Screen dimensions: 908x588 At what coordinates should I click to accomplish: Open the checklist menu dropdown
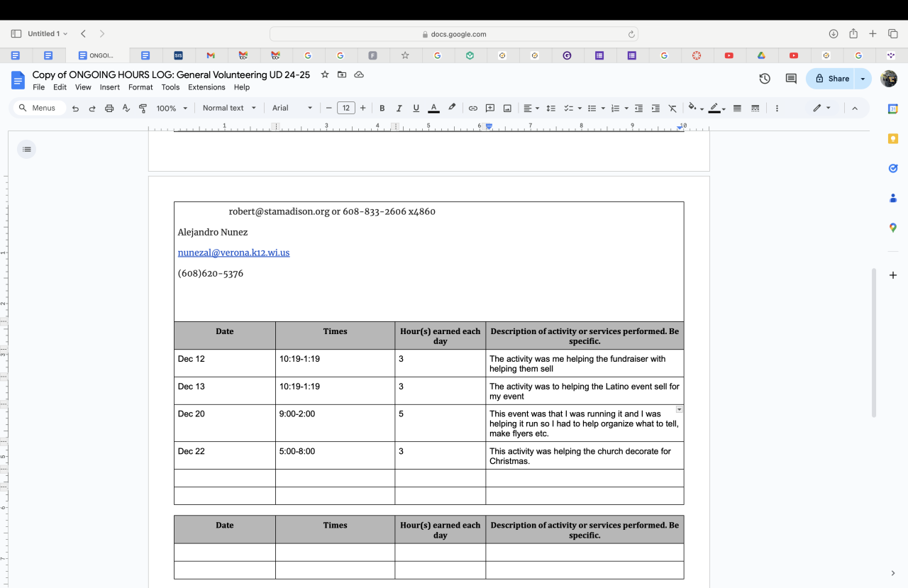pyautogui.click(x=580, y=109)
